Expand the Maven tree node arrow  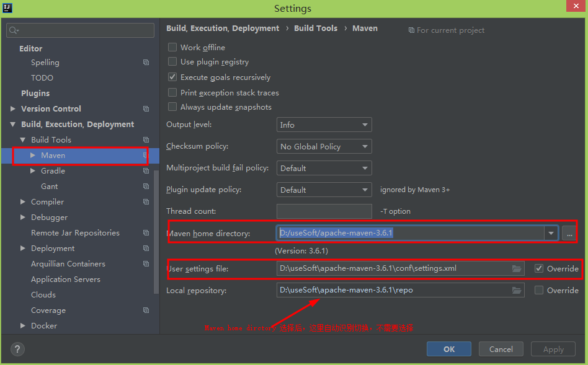pos(33,156)
